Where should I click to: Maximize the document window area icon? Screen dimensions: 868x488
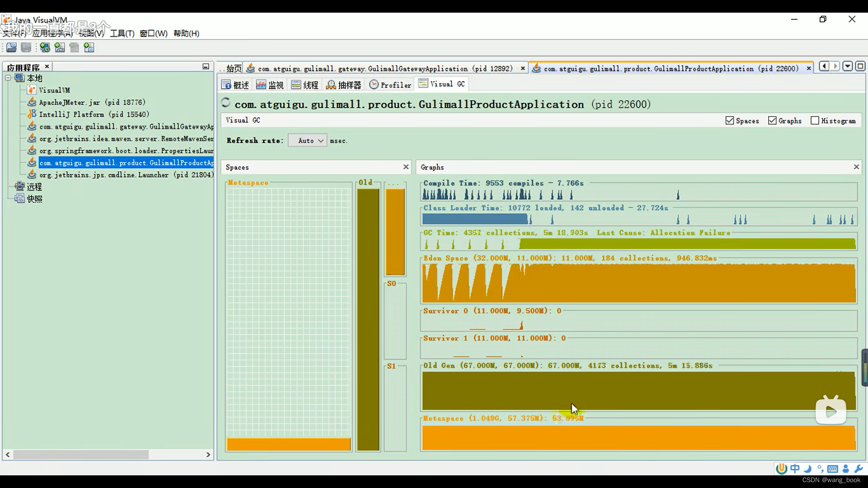(860, 66)
